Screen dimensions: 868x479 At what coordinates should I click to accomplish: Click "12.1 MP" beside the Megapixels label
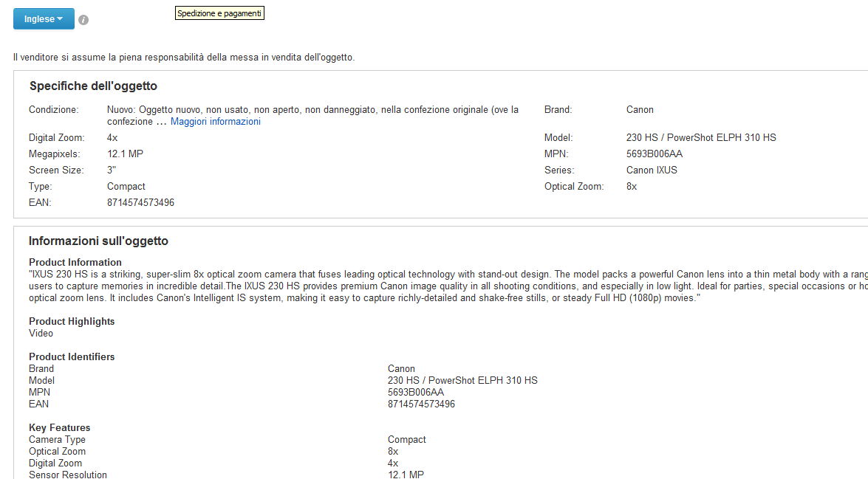125,154
